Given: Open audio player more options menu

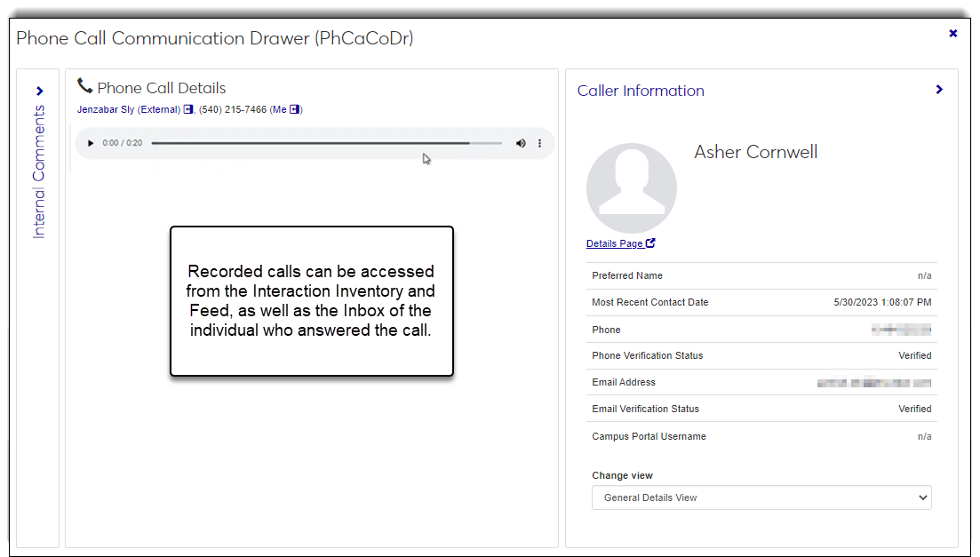Looking at the screenshot, I should 540,143.
